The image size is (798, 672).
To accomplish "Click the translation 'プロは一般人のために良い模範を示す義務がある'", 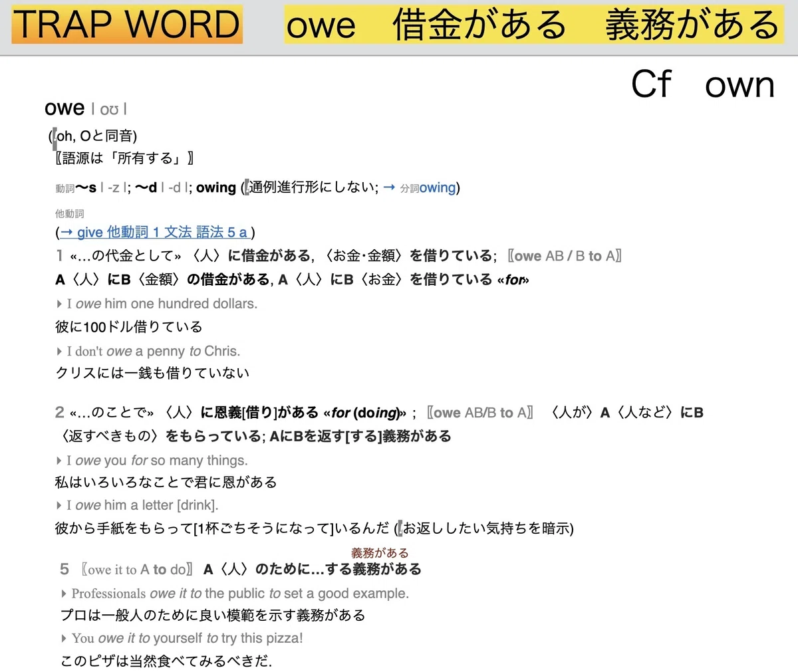I will coord(213,615).
